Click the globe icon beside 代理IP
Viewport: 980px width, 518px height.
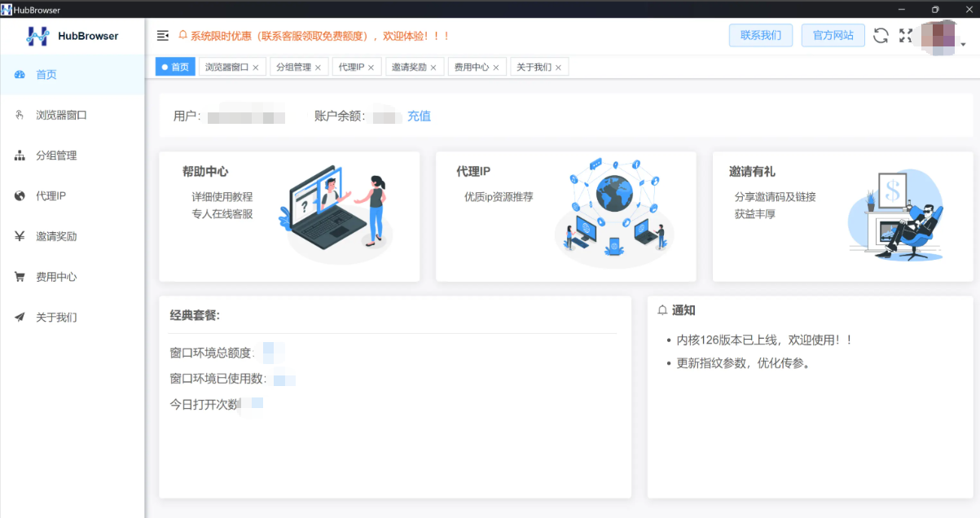coord(20,196)
